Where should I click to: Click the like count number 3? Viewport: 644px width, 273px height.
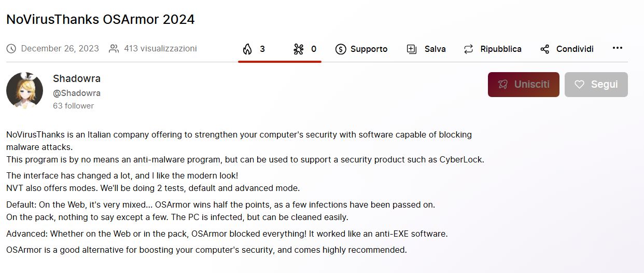[262, 49]
